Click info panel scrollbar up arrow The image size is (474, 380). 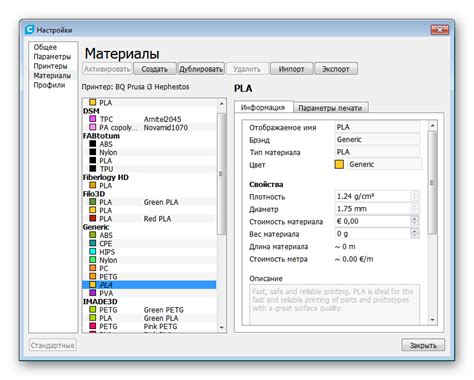click(432, 126)
